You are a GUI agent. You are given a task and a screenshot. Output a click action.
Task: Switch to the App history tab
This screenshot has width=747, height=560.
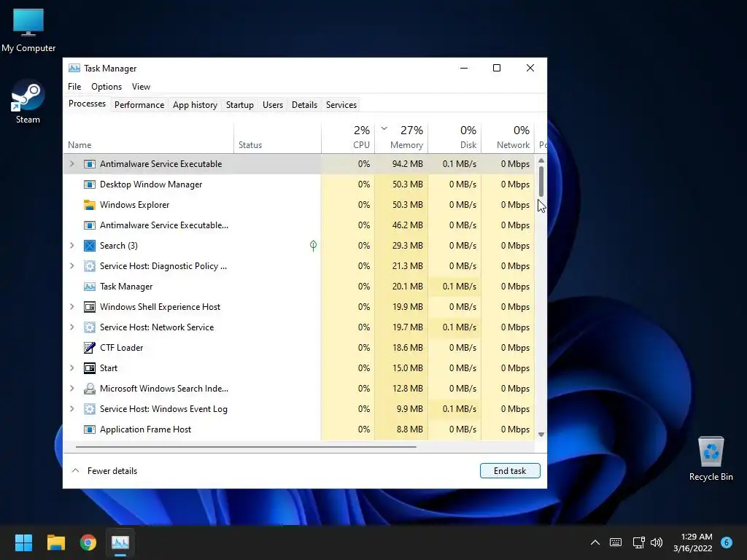click(x=195, y=105)
